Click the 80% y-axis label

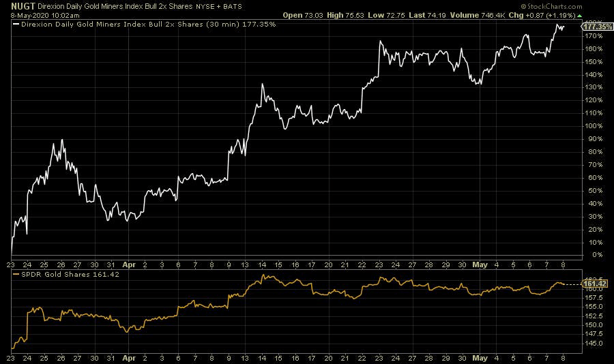(x=596, y=152)
